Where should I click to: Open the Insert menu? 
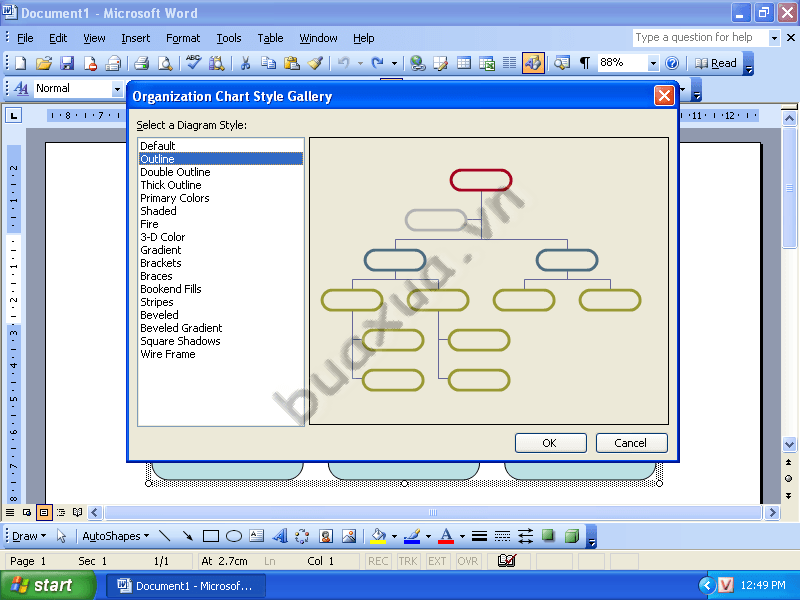tap(136, 38)
